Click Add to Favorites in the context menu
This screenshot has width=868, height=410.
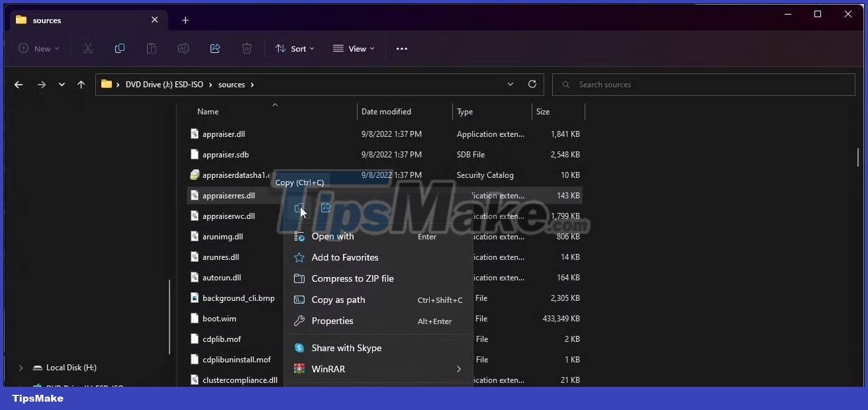[x=346, y=257]
